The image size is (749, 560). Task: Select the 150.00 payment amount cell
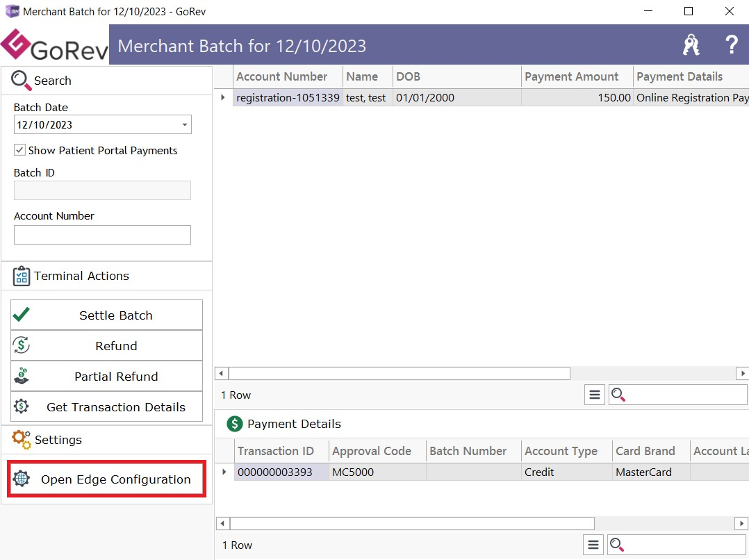(x=577, y=97)
